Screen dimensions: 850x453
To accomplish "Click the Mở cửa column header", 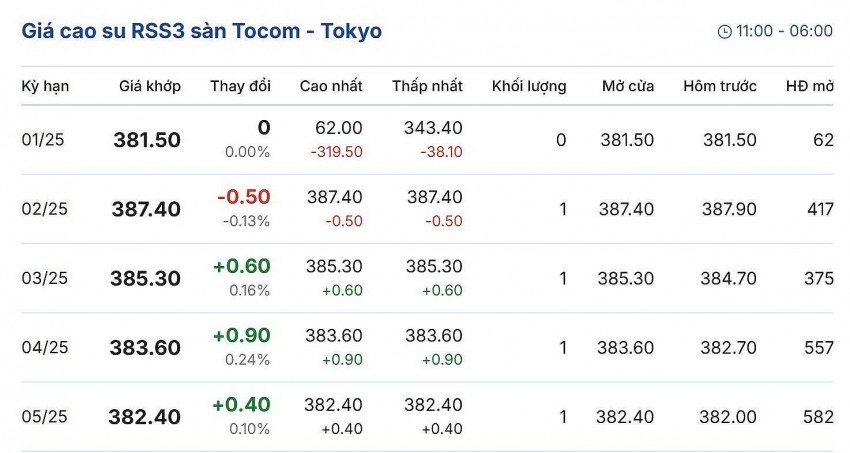I will click(628, 86).
